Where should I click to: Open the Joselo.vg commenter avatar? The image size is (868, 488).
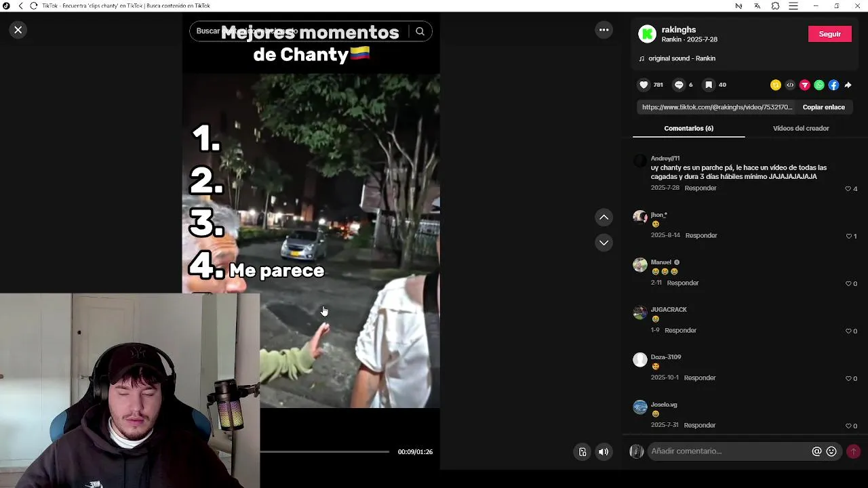pos(640,407)
